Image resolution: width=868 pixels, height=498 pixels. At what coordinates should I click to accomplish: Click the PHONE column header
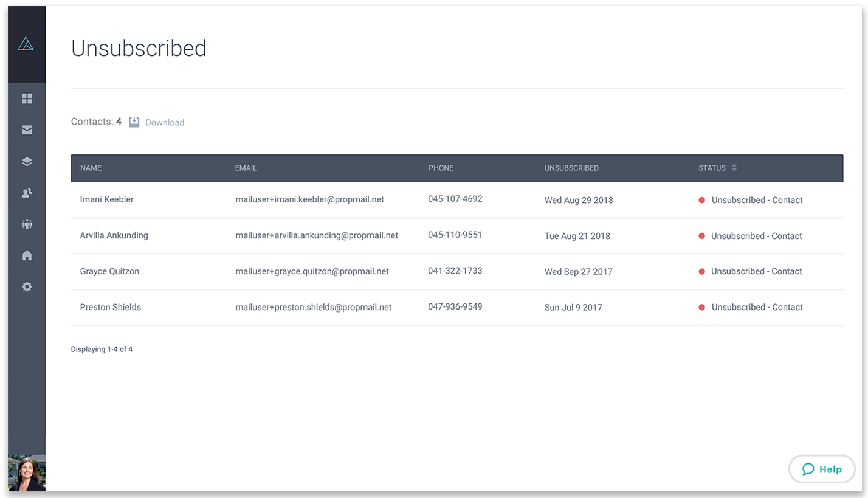point(441,168)
